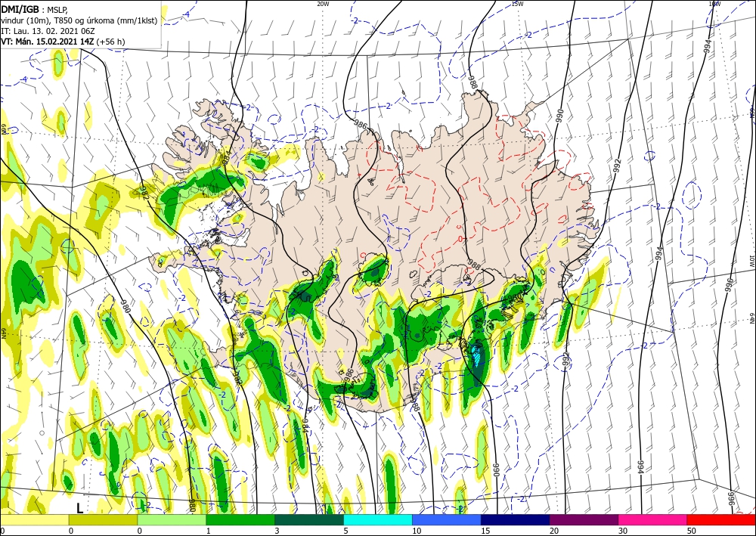Click the 20W longitude label
Image resolution: width=756 pixels, height=536 pixels.
[323, 4]
